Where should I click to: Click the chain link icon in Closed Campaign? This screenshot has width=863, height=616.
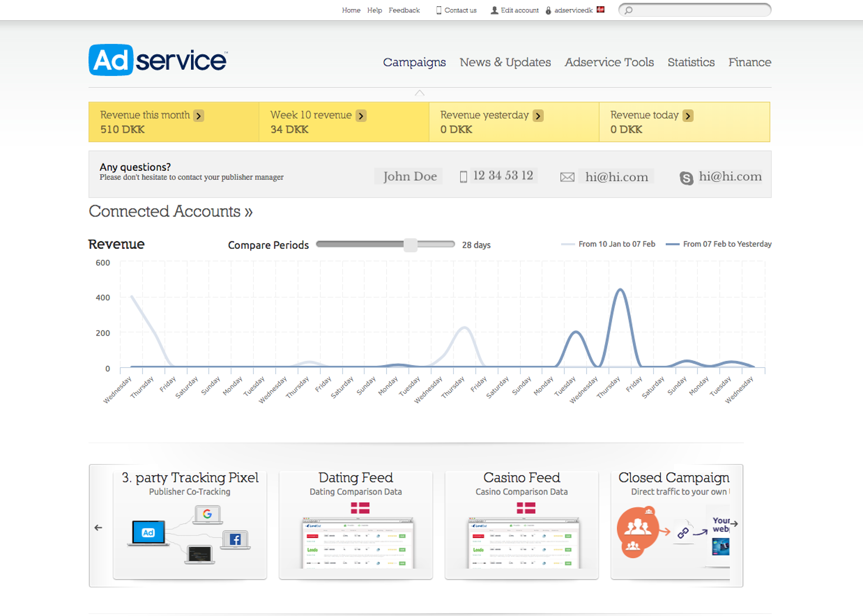point(683,533)
